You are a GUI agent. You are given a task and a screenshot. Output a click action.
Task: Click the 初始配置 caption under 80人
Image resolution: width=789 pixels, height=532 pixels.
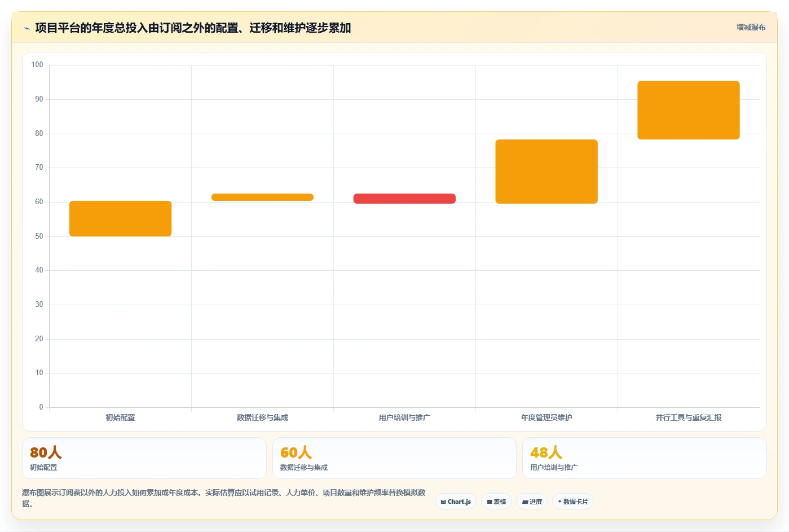click(43, 468)
